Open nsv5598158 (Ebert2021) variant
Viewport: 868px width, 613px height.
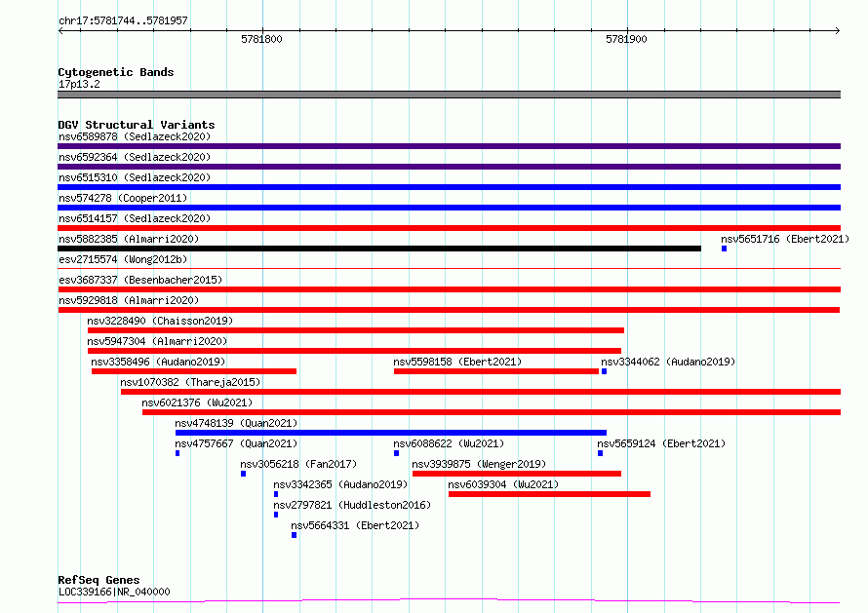point(457,362)
